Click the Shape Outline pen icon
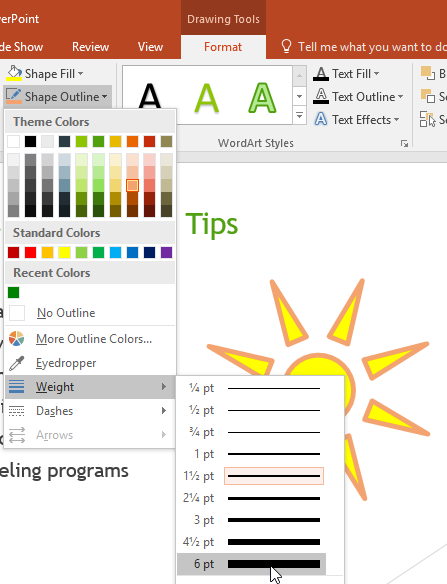Screen dimensions: 447x584 tap(14, 96)
